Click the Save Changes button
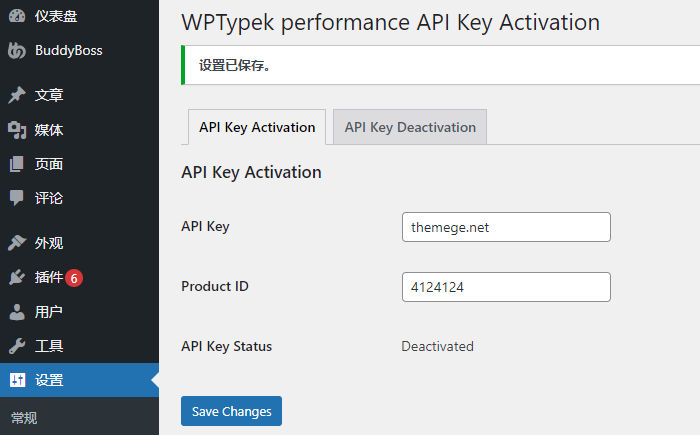 (231, 411)
